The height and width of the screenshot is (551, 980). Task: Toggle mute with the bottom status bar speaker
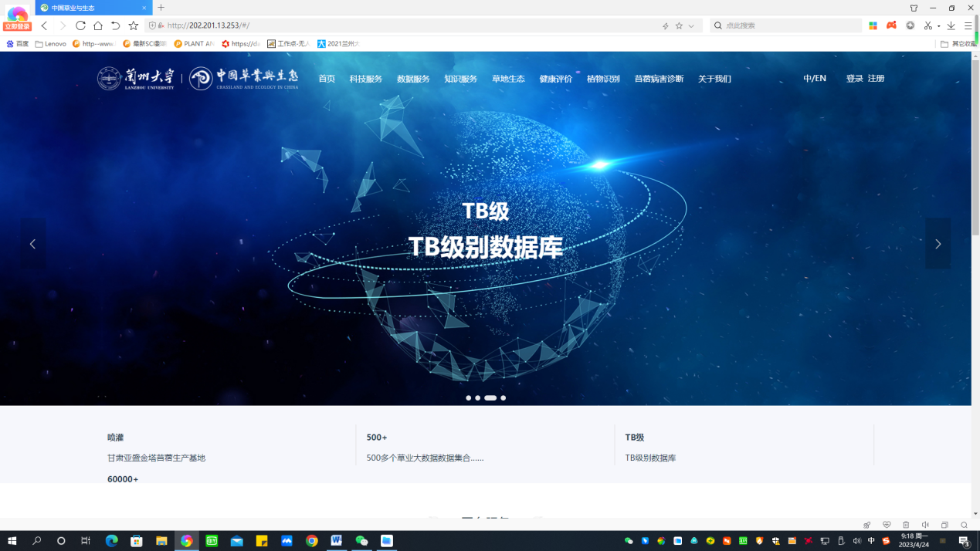(x=925, y=525)
